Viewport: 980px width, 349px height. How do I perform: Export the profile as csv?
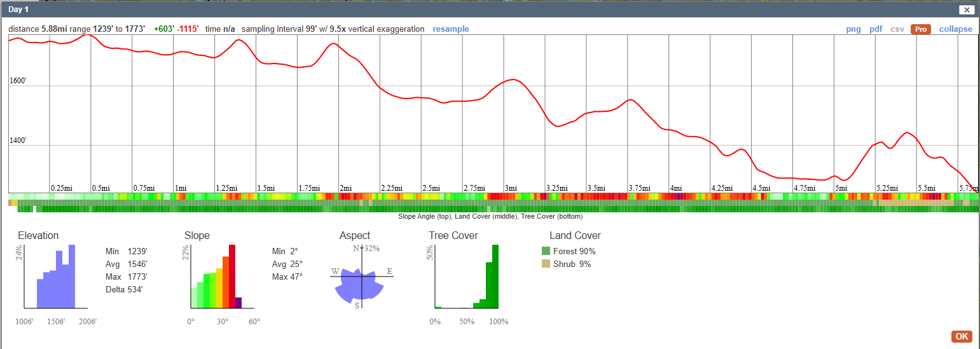coord(897,29)
